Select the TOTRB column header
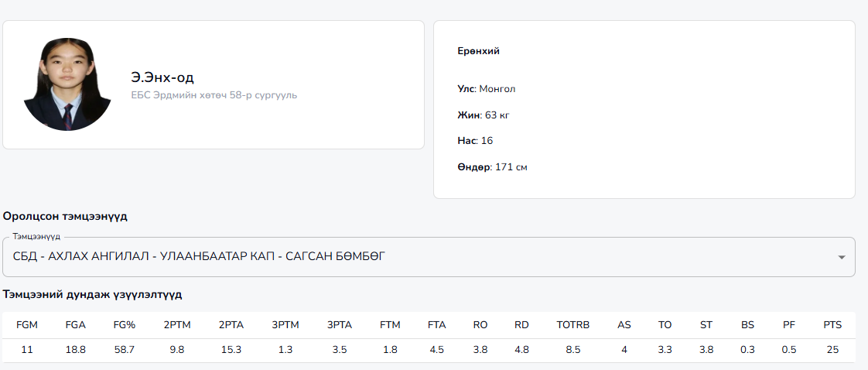Viewport: 868px width, 370px height. (573, 325)
